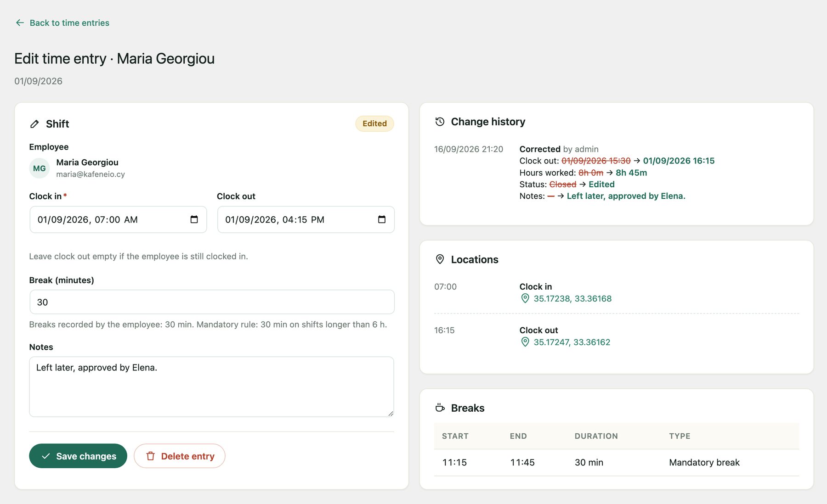The image size is (827, 504).
Task: Click into the Notes textarea
Action: [211, 387]
